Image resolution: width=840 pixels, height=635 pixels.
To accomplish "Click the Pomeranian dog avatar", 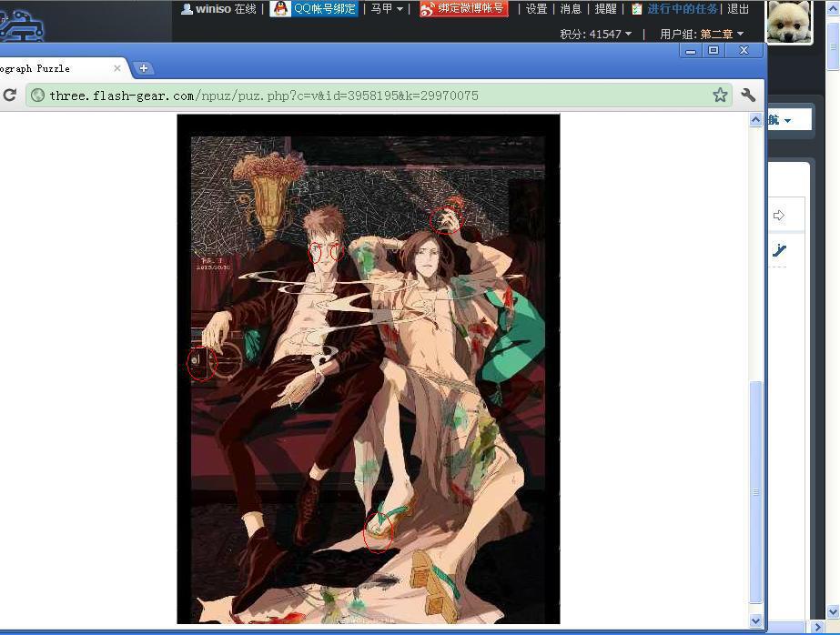I will (x=789, y=22).
